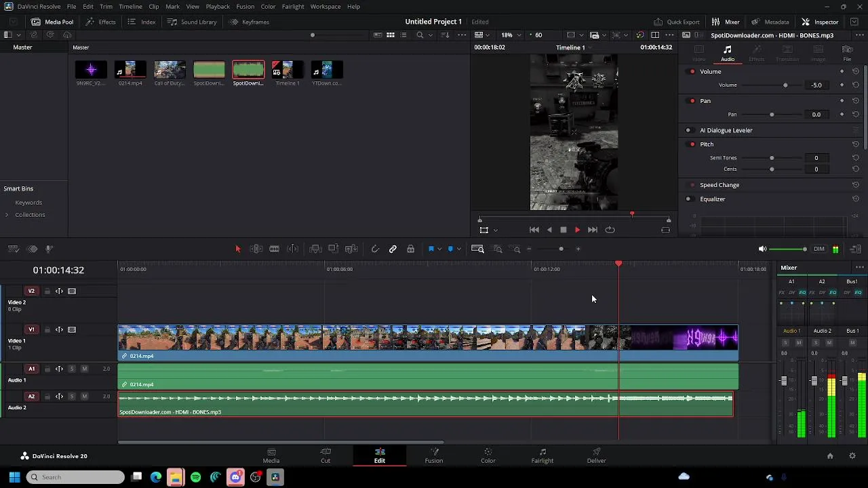Mute the Audio 1 track (A1)

[84, 369]
